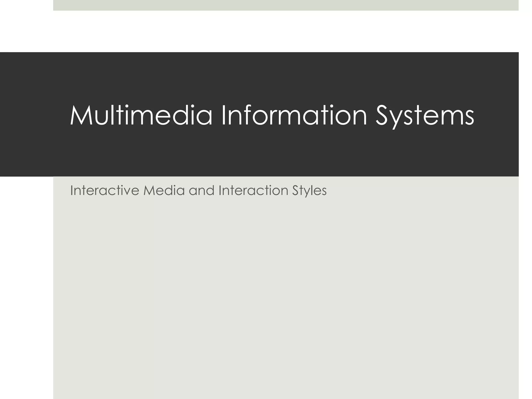This screenshot has width=532, height=399.
Task: Select the white gap above dark title band
Action: 286,31
